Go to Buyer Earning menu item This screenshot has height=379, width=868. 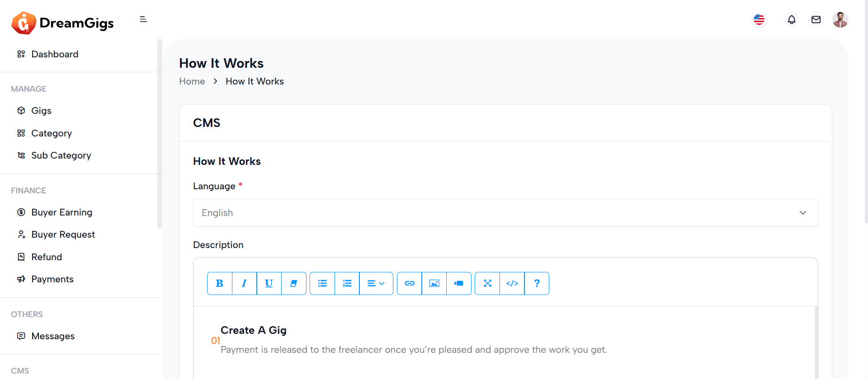[61, 212]
